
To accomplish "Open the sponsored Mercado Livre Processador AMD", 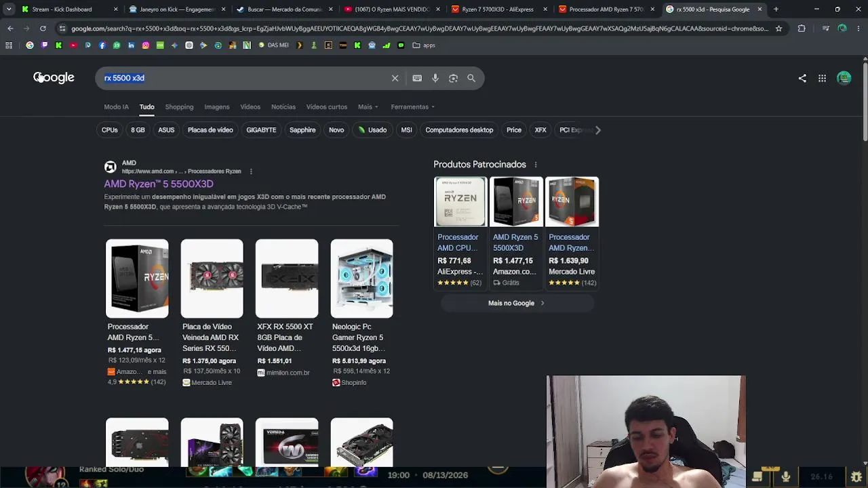I will coord(572,232).
